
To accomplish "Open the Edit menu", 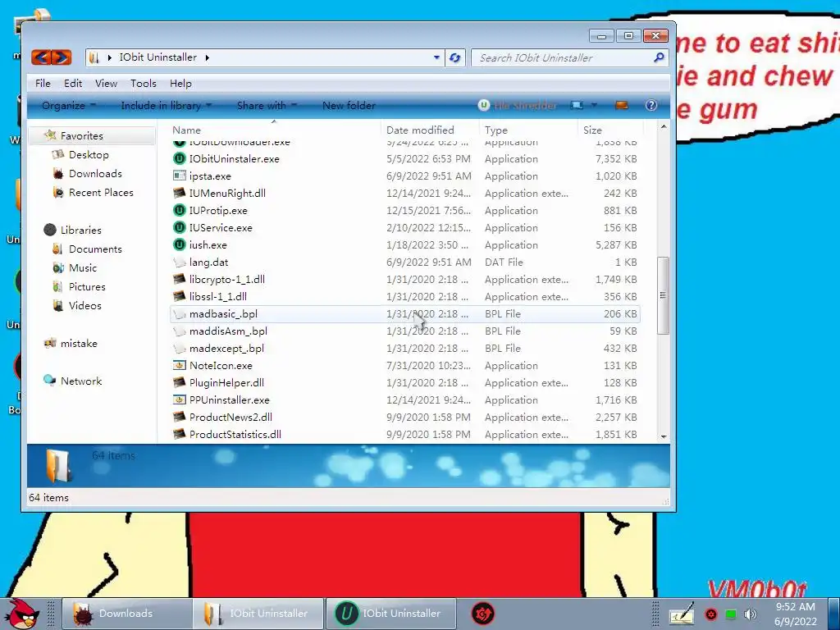I will 73,83.
